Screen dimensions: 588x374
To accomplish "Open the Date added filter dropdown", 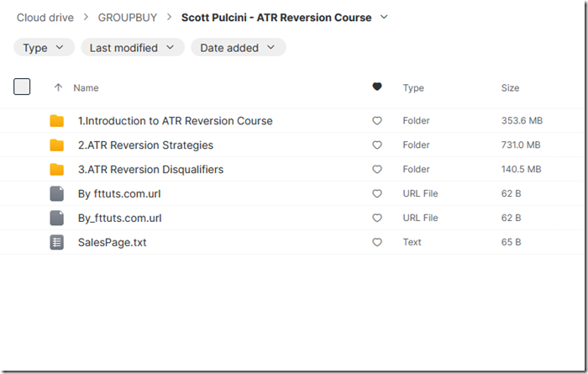I will [x=239, y=48].
